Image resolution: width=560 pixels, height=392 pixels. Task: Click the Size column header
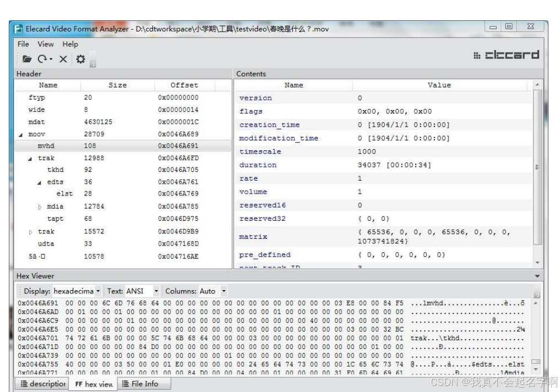117,85
